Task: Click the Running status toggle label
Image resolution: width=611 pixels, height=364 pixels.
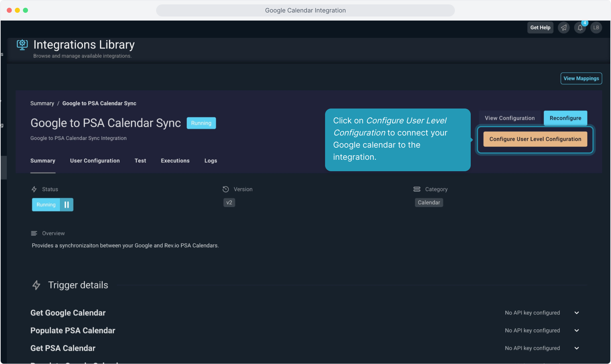Action: click(x=46, y=205)
